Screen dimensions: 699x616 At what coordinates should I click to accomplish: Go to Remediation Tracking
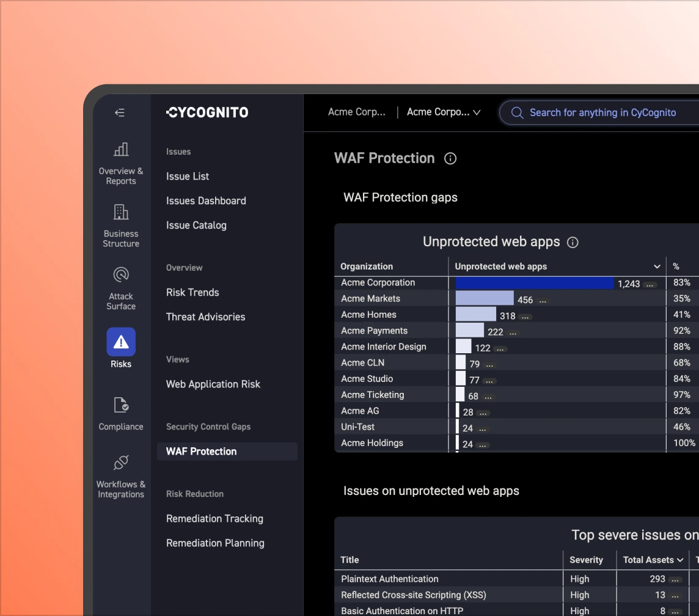pos(214,518)
